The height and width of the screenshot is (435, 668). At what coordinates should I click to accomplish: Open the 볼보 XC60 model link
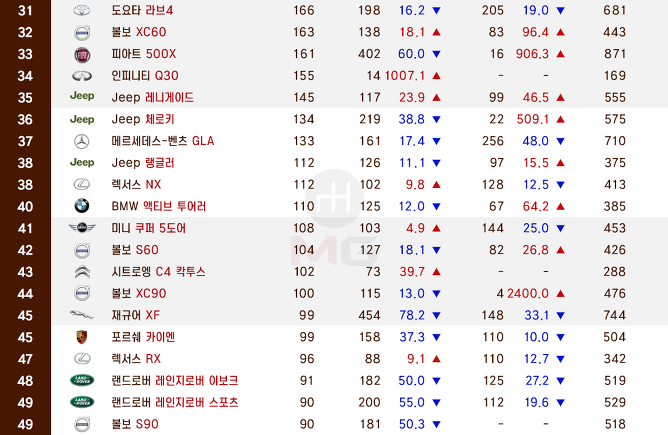138,32
